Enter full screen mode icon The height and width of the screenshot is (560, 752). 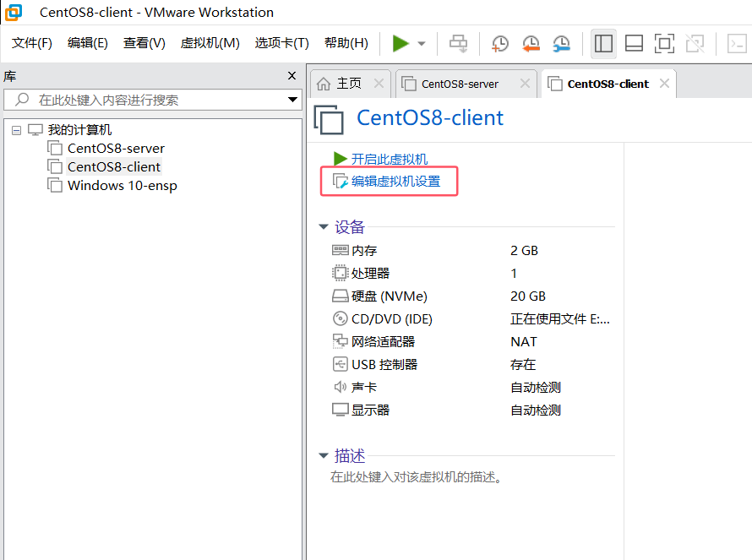click(664, 44)
